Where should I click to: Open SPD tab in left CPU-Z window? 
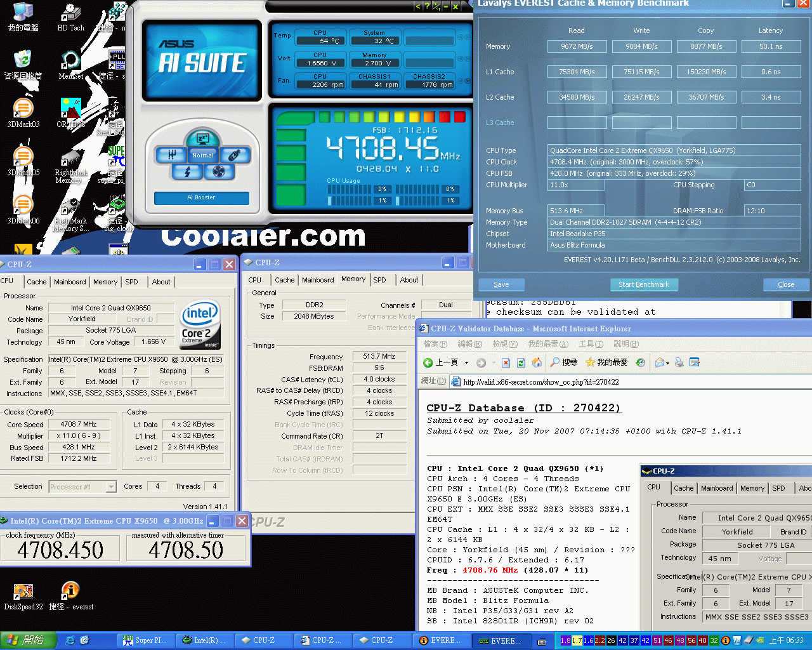point(131,282)
